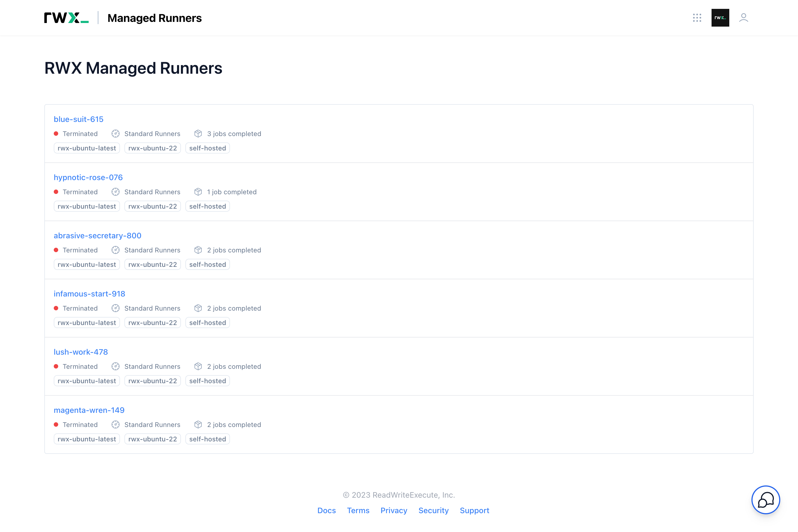Image resolution: width=798 pixels, height=532 pixels.
Task: Click the runner type icon for lush-work-478
Action: click(115, 366)
